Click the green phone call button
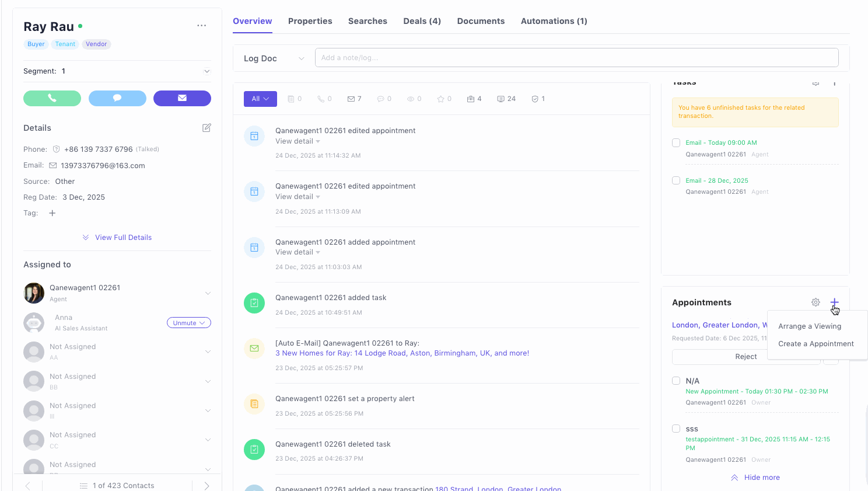This screenshot has width=868, height=491. point(52,98)
